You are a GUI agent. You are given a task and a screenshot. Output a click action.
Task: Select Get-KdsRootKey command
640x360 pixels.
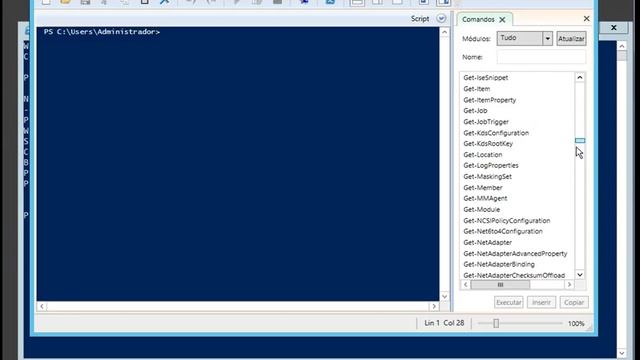click(x=488, y=144)
